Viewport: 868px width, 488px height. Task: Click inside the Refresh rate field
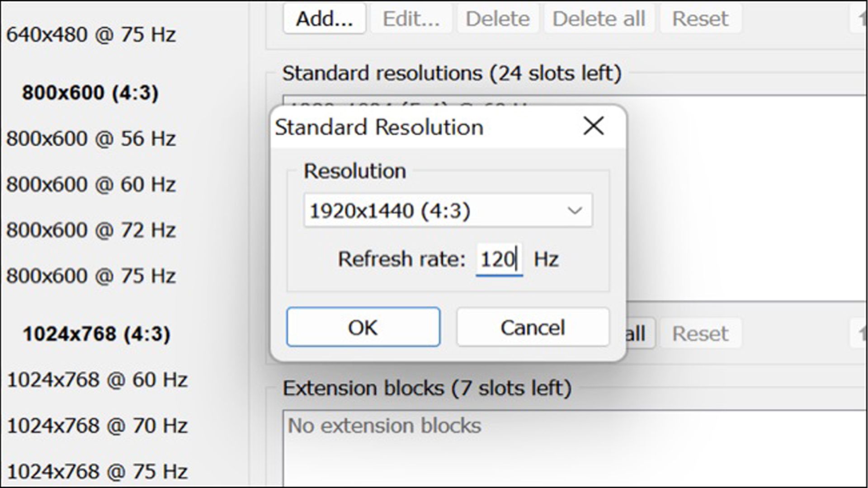pyautogui.click(x=499, y=258)
